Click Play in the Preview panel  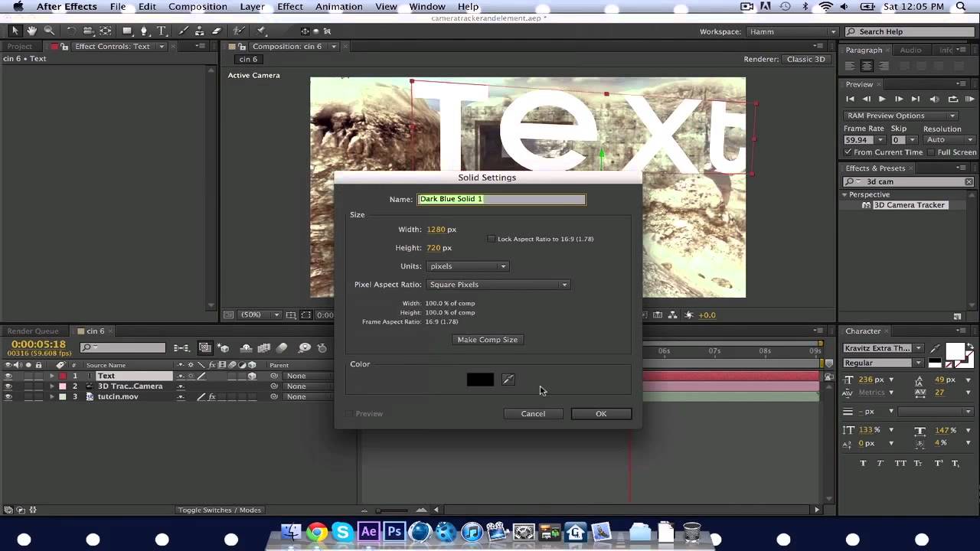coord(882,99)
